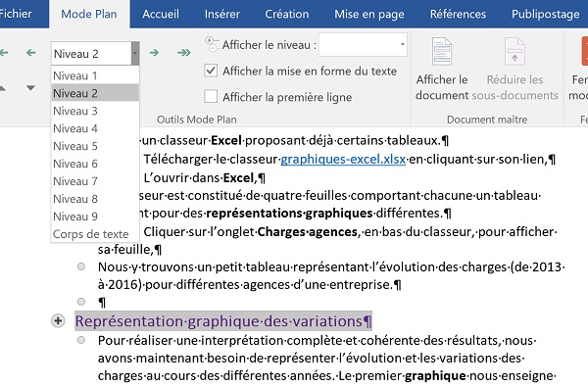The image size is (588, 387).
Task: Move selection down with gray down triangle
Action: [30, 88]
